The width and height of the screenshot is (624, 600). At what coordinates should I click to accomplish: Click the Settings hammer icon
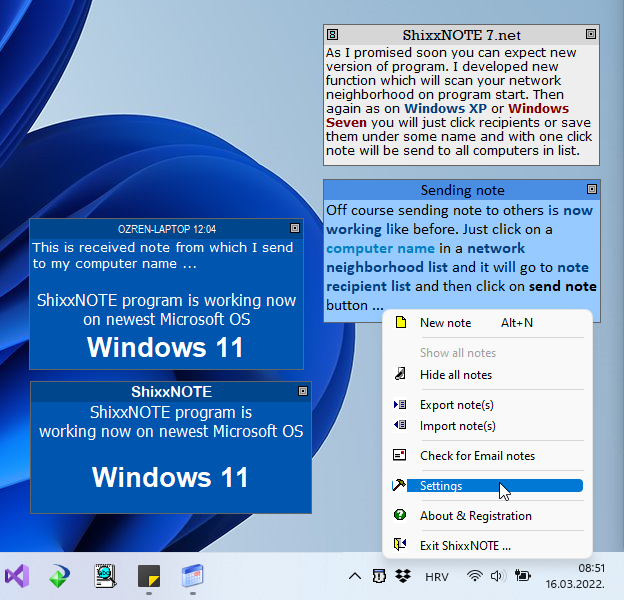click(x=399, y=485)
